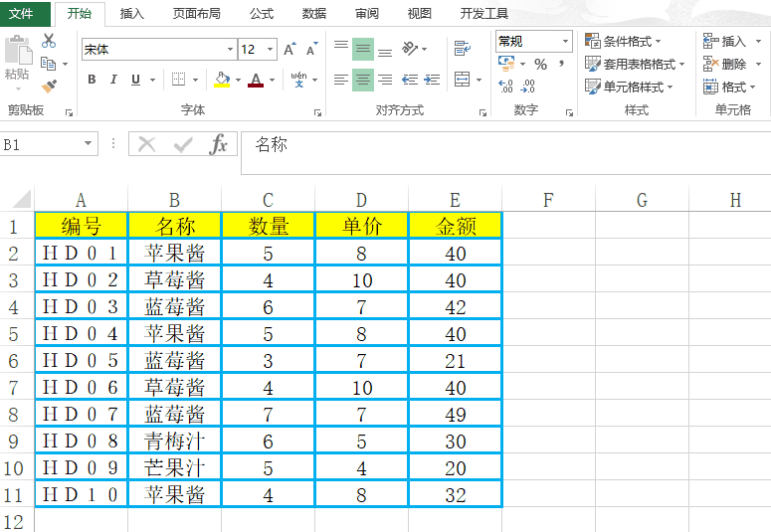Viewport: 771px width, 532px height.
Task: Expand the fill color dropdown arrow
Action: pyautogui.click(x=238, y=80)
